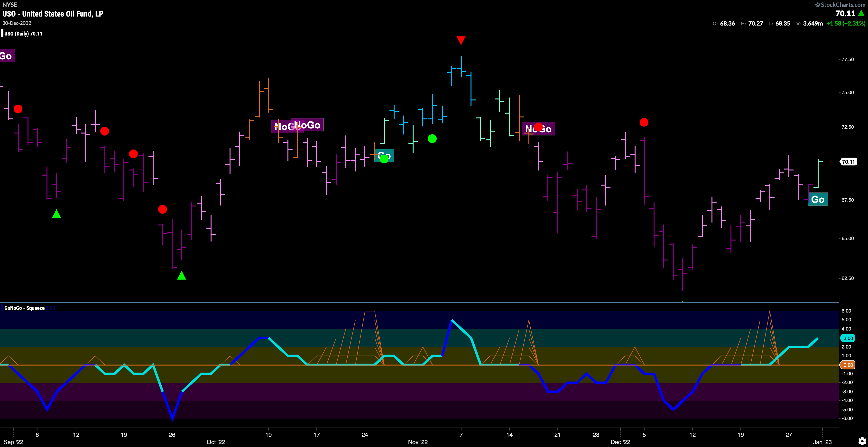
Task: Open the chart settings gear icon
Action: [862, 441]
